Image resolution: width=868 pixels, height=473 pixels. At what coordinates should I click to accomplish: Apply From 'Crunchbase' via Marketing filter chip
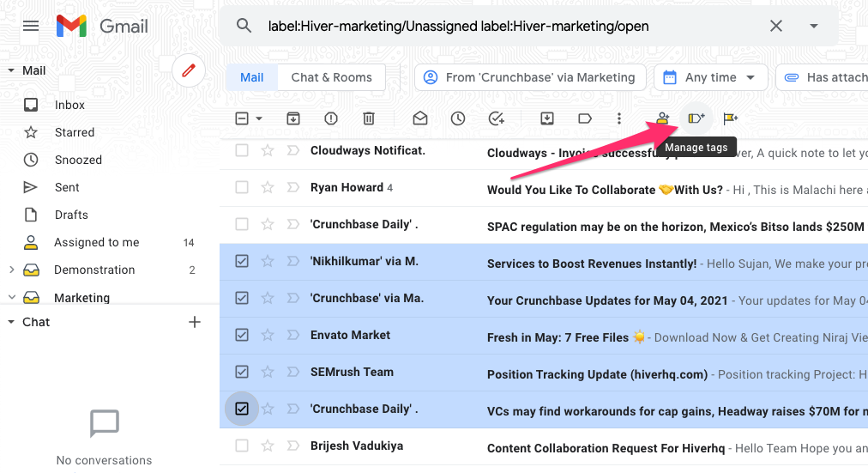[x=530, y=77]
